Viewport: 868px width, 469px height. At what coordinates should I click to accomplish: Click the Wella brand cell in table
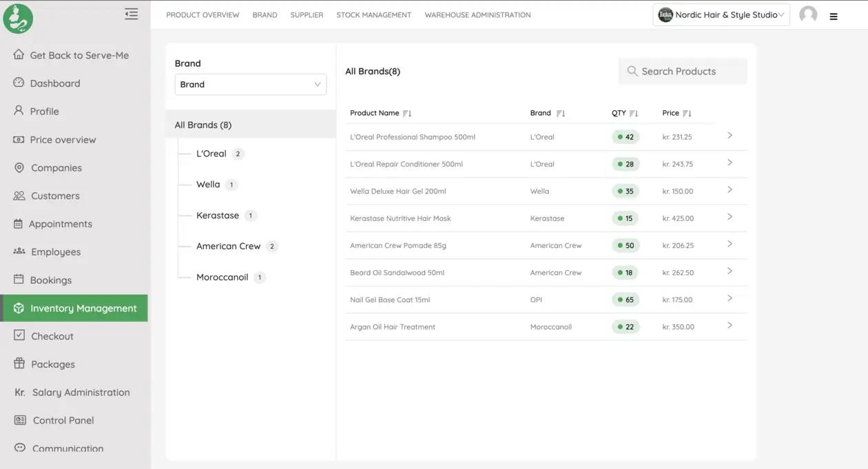point(539,191)
